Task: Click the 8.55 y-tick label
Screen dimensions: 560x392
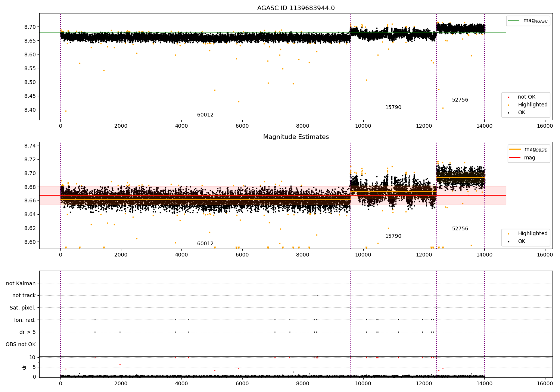Action: pyautogui.click(x=30, y=68)
